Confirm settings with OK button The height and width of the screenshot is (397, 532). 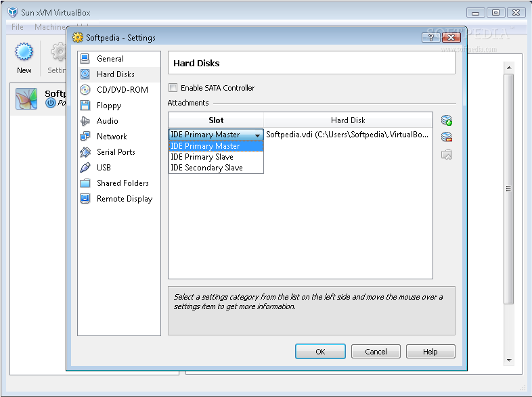click(x=320, y=352)
